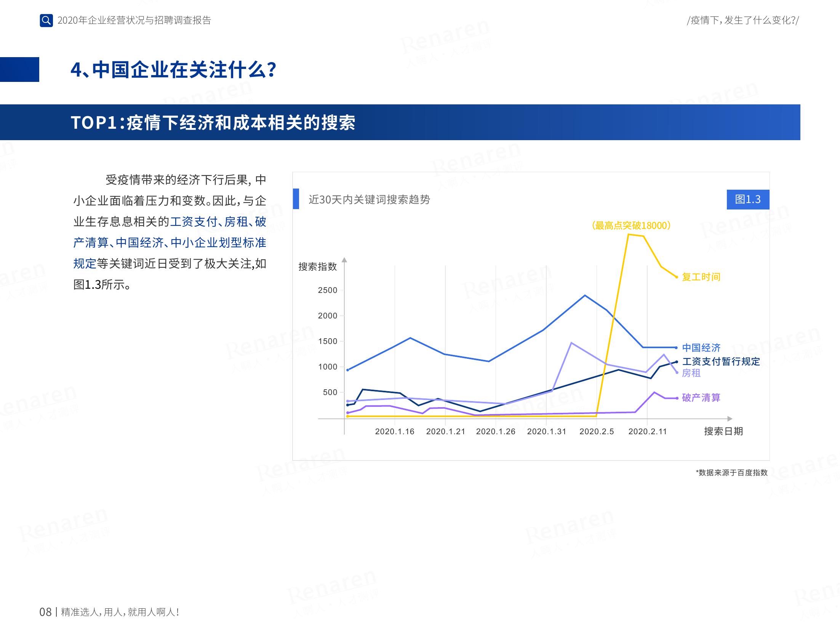Image resolution: width=840 pixels, height=630 pixels.
Task: Click the 2500 value on vertical axis
Action: pos(328,290)
